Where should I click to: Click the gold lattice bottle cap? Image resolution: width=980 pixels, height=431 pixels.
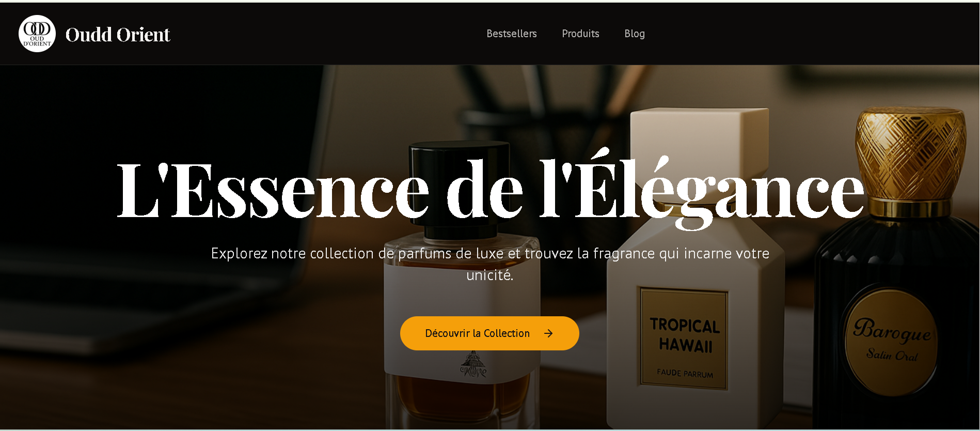[910, 154]
